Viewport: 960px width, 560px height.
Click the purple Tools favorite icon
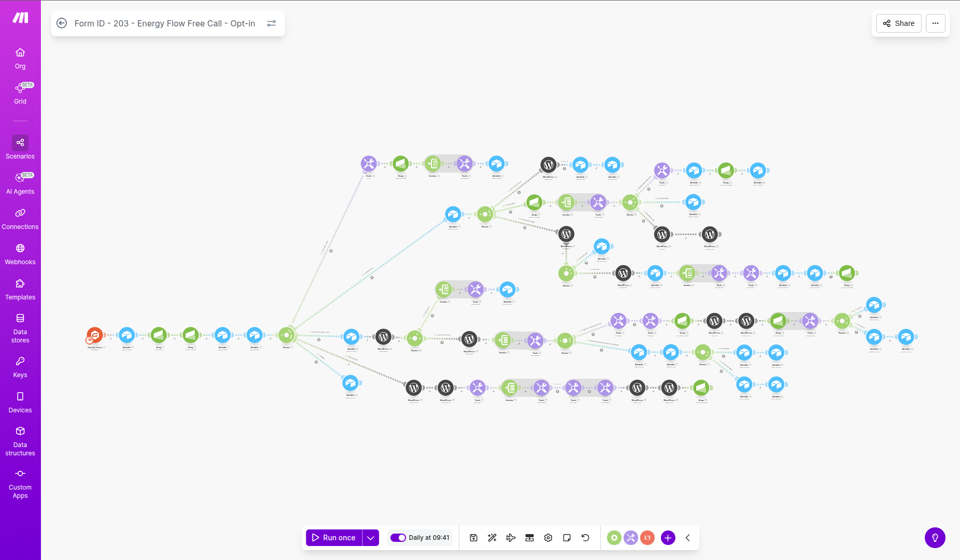coord(631,538)
